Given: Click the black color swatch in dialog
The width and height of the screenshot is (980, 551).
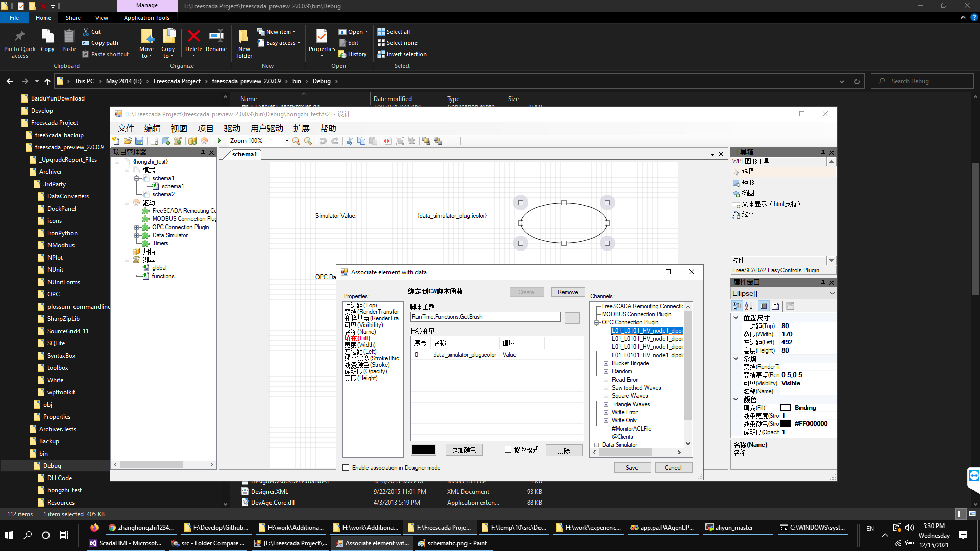Looking at the screenshot, I should (424, 450).
